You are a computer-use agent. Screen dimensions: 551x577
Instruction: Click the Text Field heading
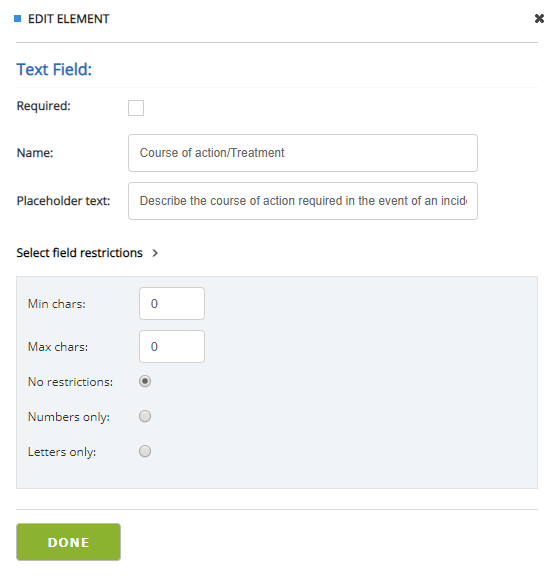click(x=54, y=70)
